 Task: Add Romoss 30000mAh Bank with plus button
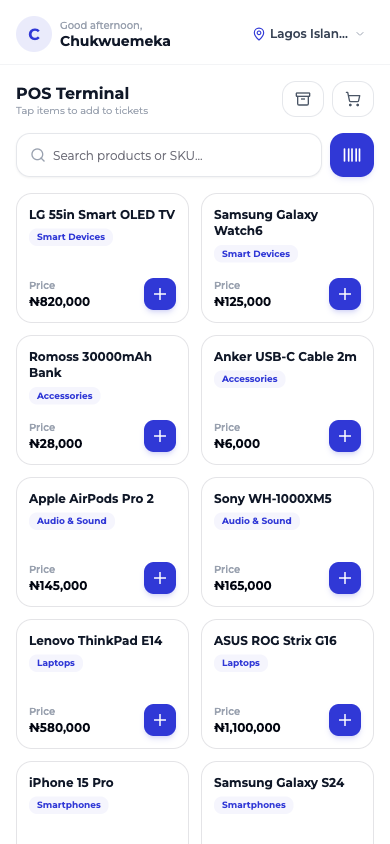pyautogui.click(x=160, y=436)
